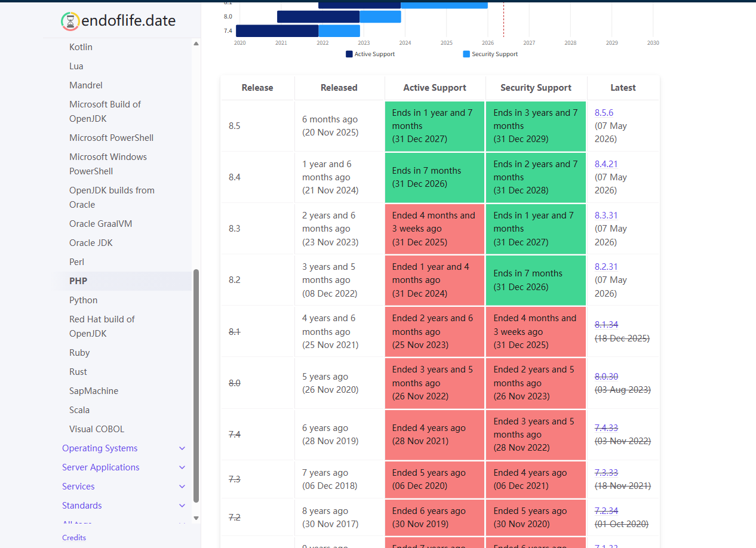Click the 8.0 security support chart bar

point(380,17)
